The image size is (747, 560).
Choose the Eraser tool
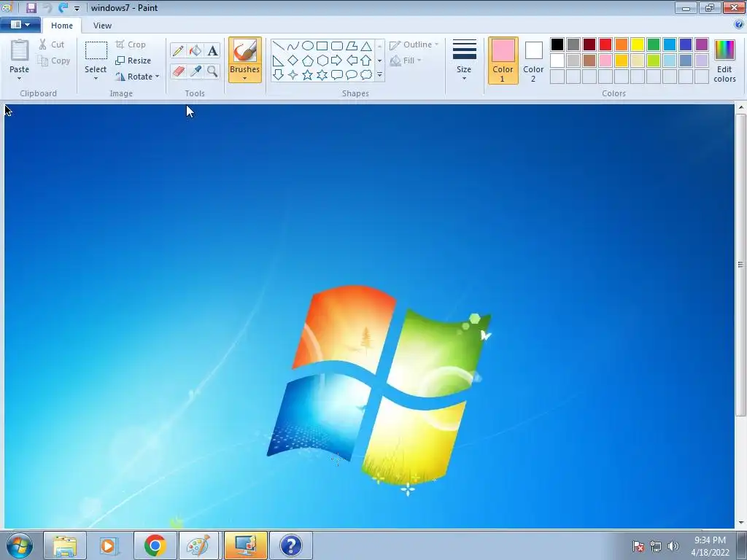(178, 71)
